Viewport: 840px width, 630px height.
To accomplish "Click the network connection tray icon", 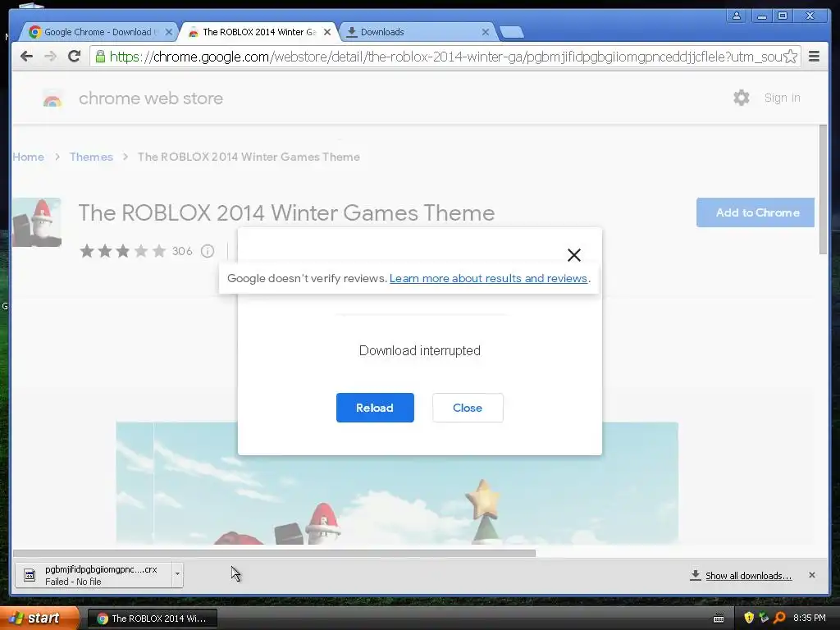I will point(764,618).
